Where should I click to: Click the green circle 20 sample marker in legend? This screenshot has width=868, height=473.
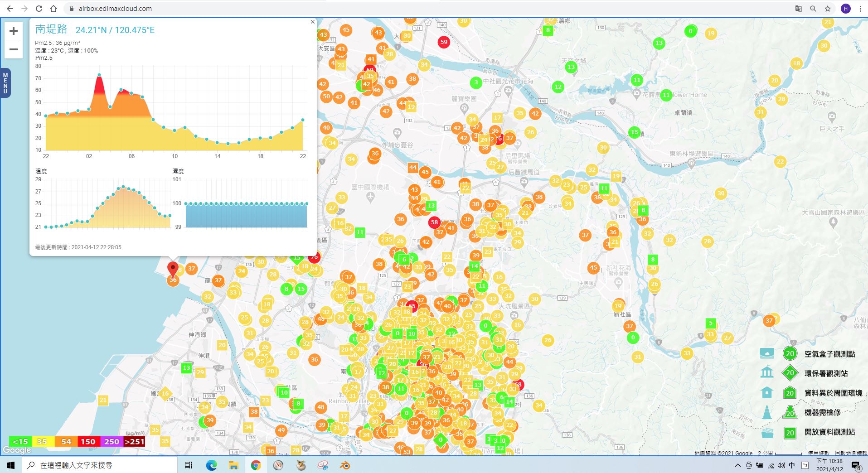tap(790, 354)
